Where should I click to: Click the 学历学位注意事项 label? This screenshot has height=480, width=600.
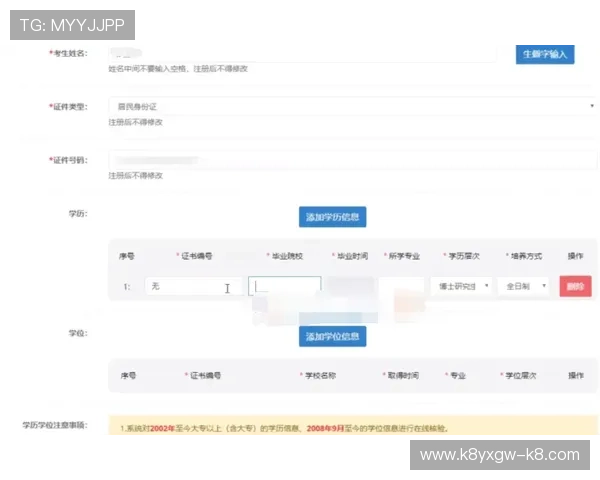point(55,425)
